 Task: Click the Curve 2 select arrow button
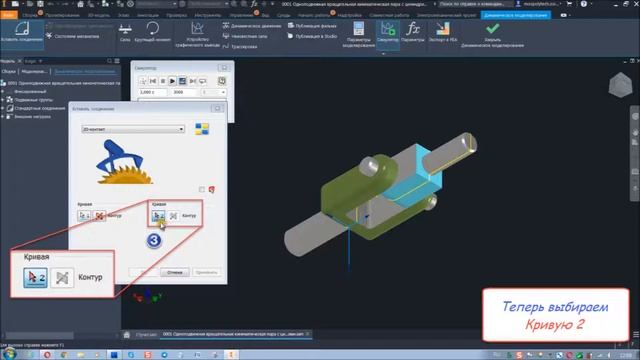[x=158, y=215]
